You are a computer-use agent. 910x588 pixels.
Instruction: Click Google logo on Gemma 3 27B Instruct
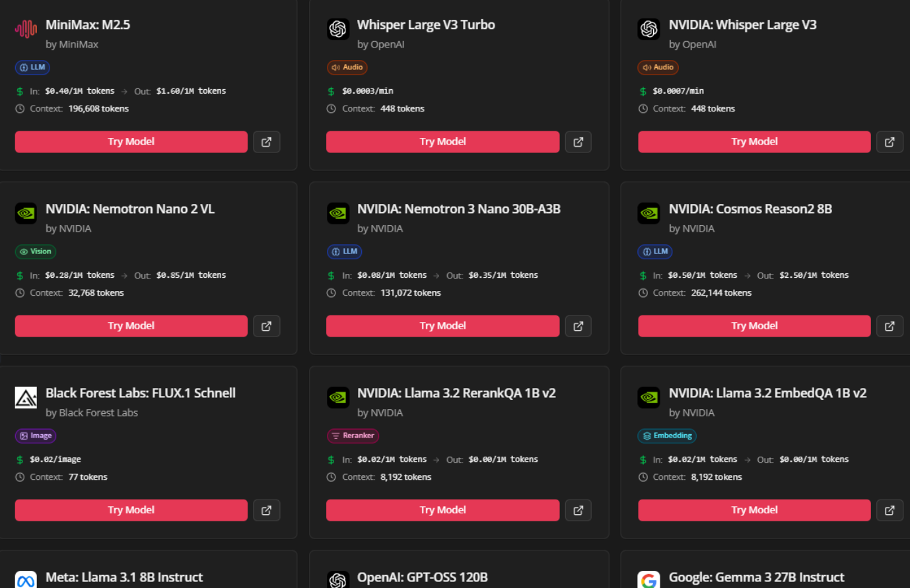pyautogui.click(x=649, y=580)
